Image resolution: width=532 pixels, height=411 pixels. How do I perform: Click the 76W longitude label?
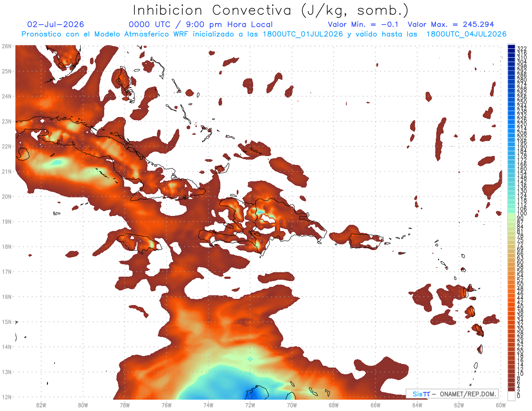[167, 405]
